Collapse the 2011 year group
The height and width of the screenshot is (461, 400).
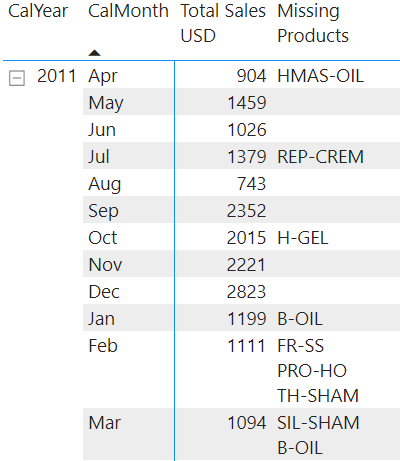coord(17,78)
